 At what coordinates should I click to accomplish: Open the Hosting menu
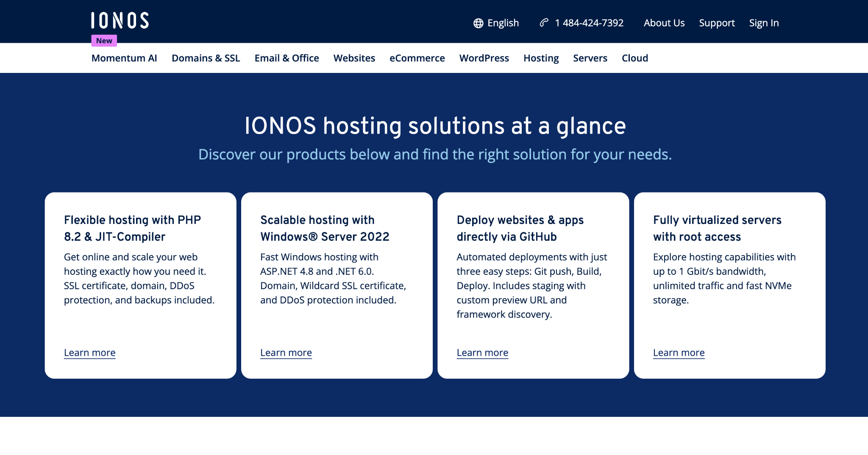[541, 58]
